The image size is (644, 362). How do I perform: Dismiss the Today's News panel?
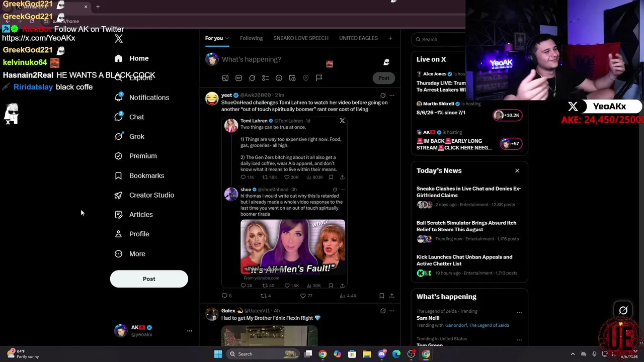pos(517,170)
